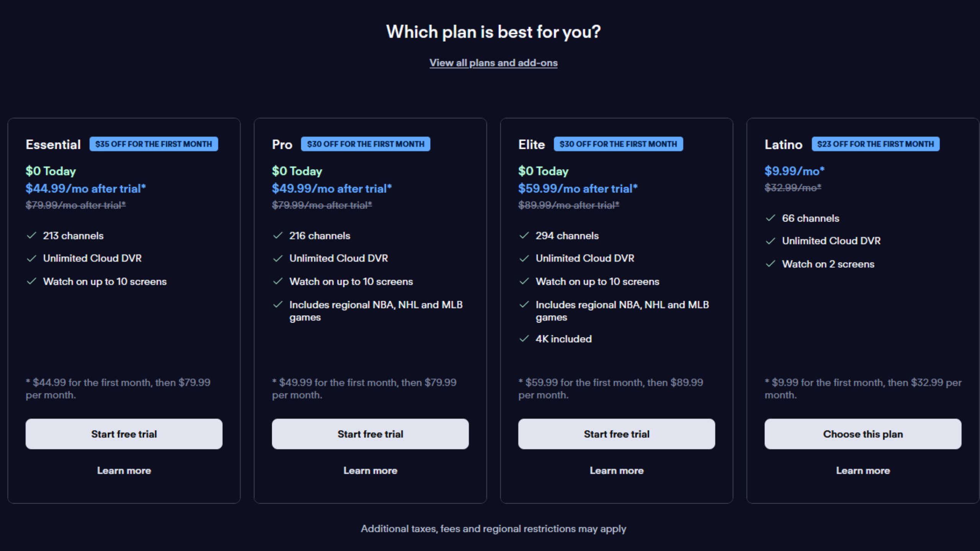Click the checkmark beside 66 channels
Screen dimensions: 980x551
pos(770,218)
